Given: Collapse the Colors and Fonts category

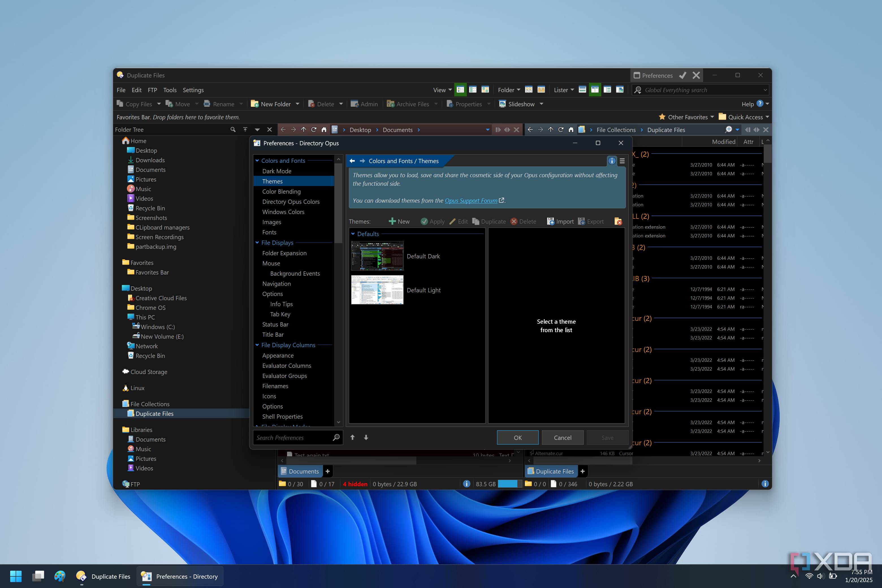Looking at the screenshot, I should tap(257, 161).
